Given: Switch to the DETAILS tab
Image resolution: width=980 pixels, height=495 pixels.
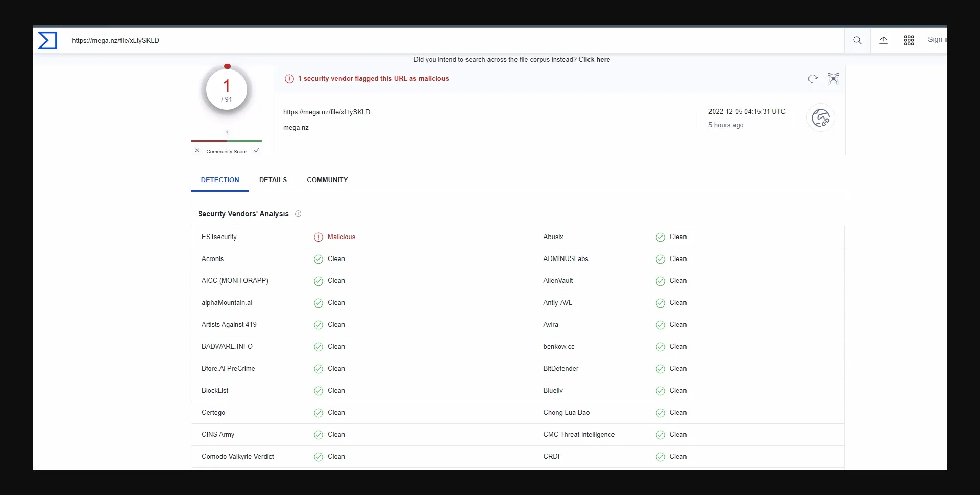Looking at the screenshot, I should pos(273,180).
